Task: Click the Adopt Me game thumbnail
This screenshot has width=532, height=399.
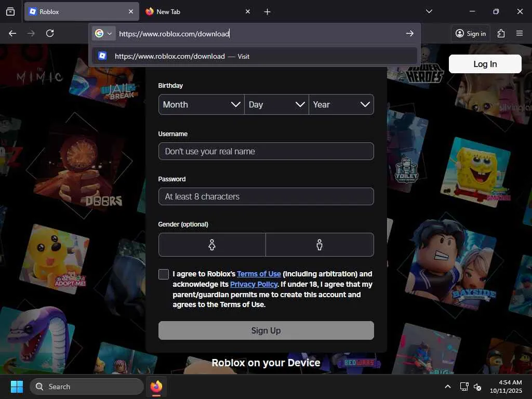Action: coord(54,259)
